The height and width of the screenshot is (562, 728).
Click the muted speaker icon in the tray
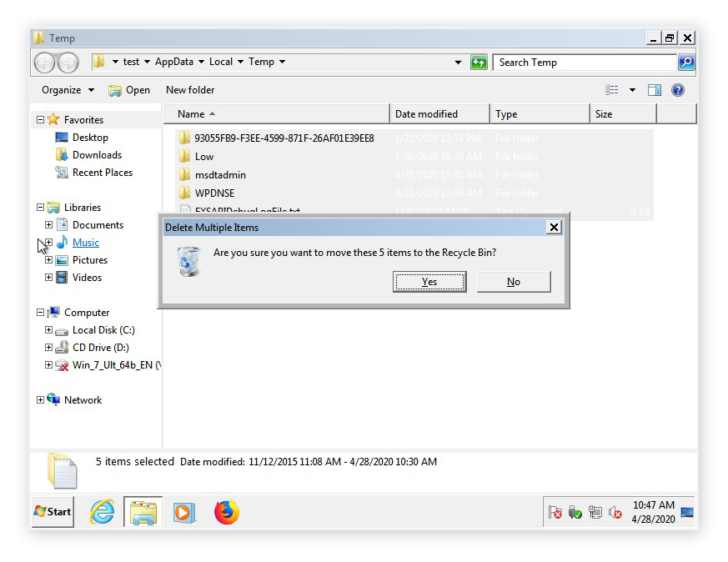coord(615,512)
